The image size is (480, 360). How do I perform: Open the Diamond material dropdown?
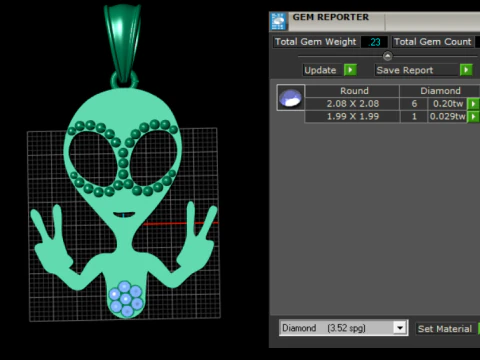(x=400, y=328)
